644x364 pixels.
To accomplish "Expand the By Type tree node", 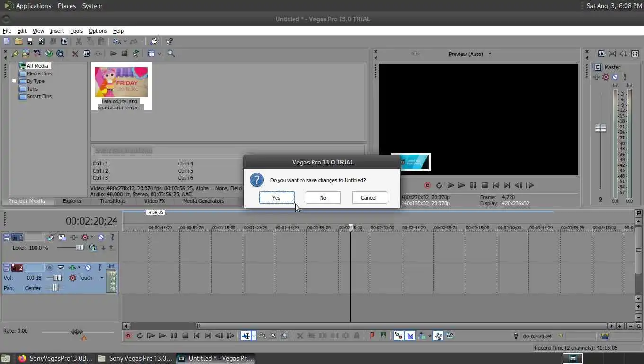I will click(x=14, y=81).
